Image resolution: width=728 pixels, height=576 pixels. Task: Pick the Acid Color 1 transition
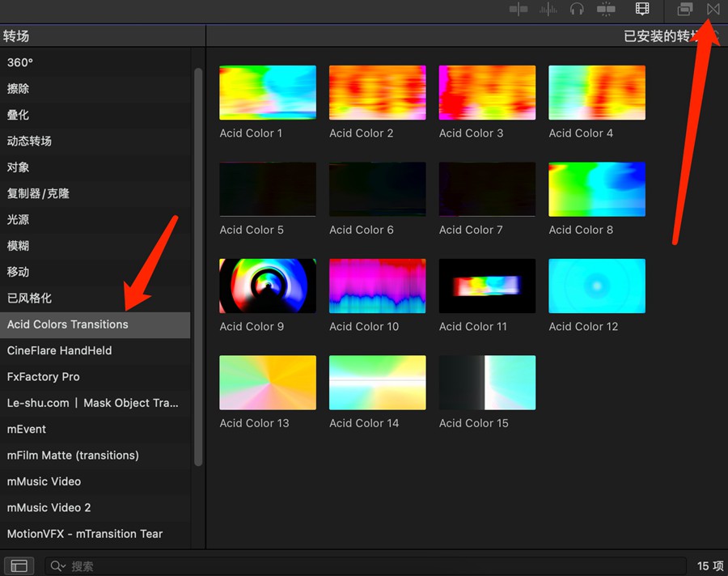tap(267, 92)
